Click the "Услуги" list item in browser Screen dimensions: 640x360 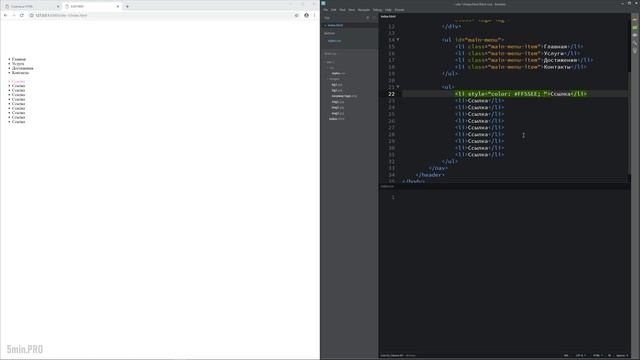click(18, 64)
